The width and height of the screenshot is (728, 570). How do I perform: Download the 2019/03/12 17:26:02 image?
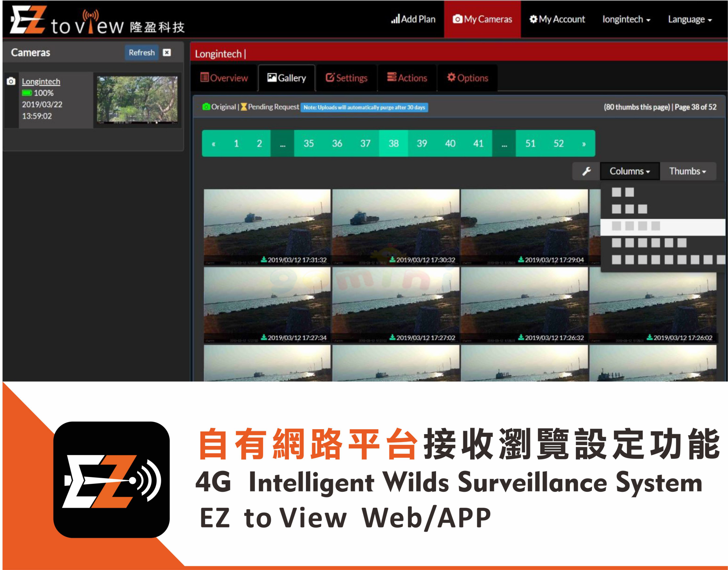(650, 337)
